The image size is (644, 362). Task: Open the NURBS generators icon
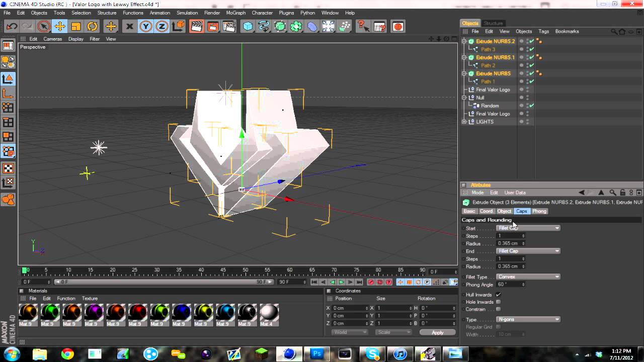(x=280, y=27)
